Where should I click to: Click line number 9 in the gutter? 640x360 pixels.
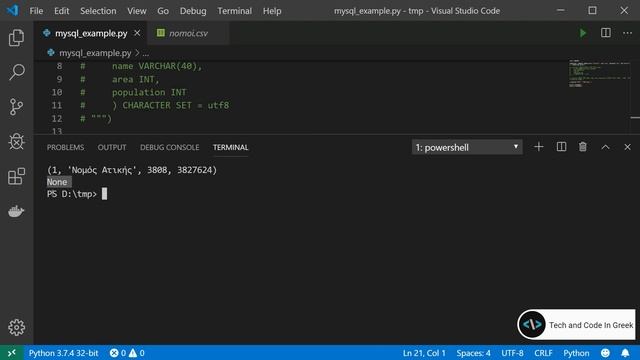60,79
